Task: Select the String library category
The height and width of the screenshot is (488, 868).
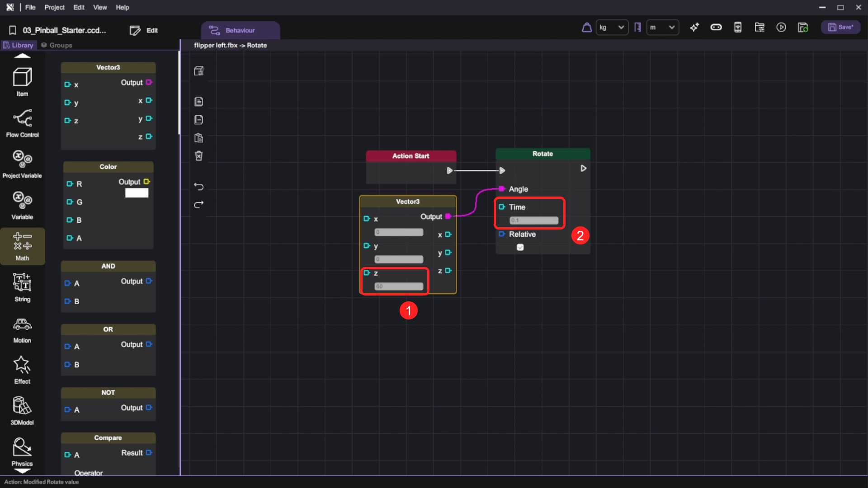Action: click(x=22, y=288)
